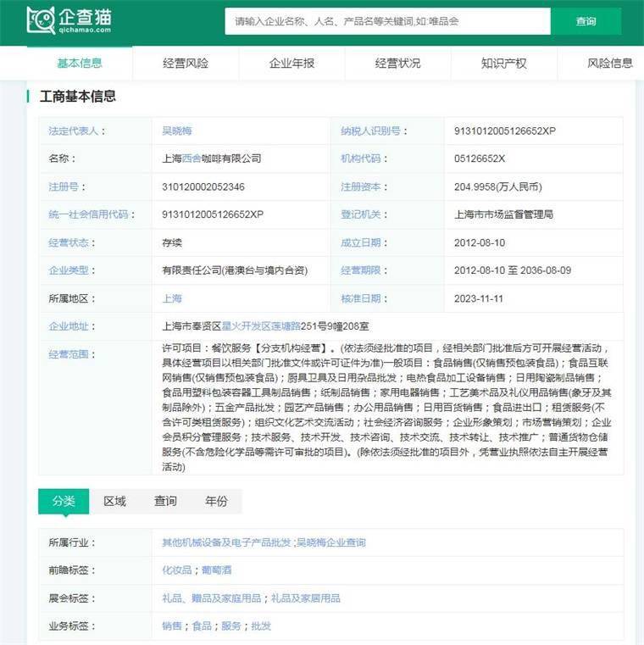Go to the 经营状况 tab
644x645 pixels.
click(x=397, y=63)
